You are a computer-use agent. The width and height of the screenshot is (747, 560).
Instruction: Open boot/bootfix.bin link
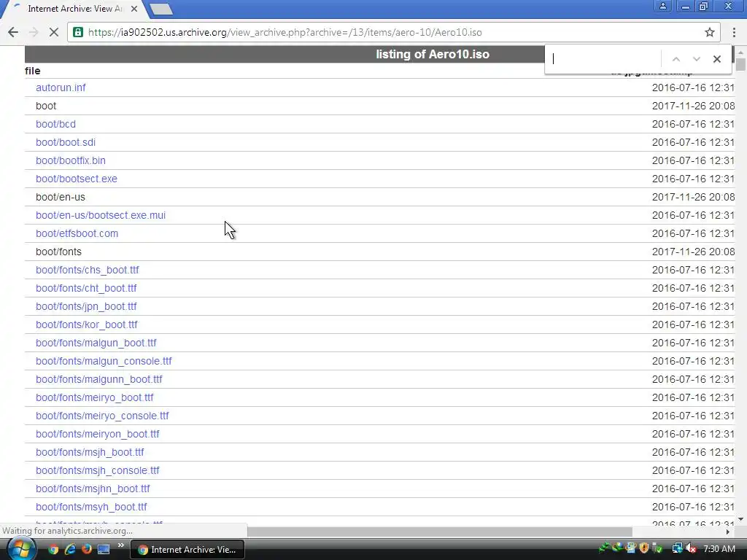[71, 160]
